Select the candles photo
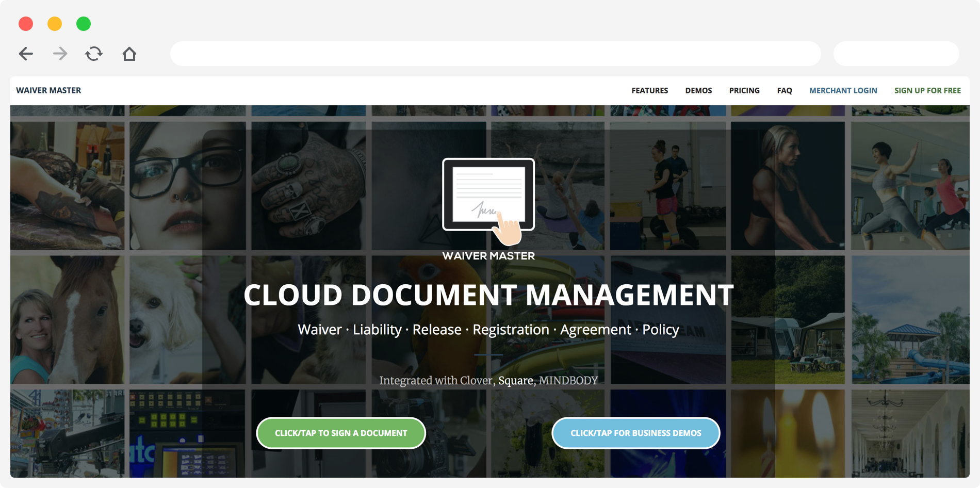Viewport: 980px width, 488px height. [x=788, y=433]
